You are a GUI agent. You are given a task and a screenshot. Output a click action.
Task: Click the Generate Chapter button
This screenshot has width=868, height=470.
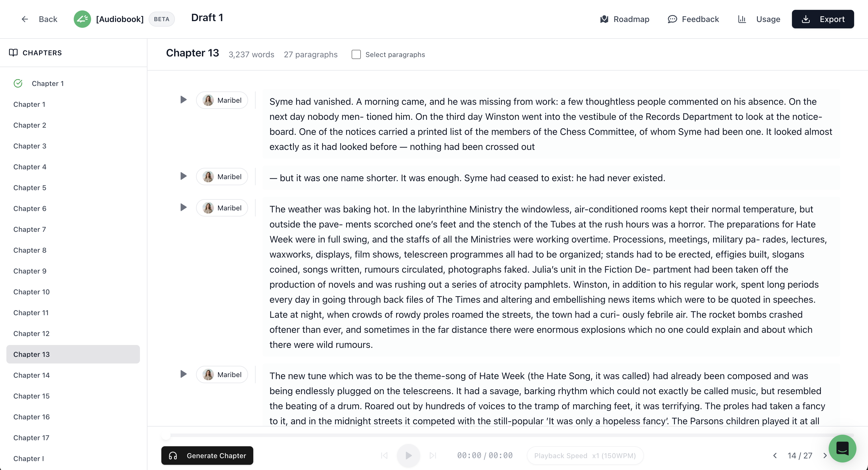(x=207, y=456)
